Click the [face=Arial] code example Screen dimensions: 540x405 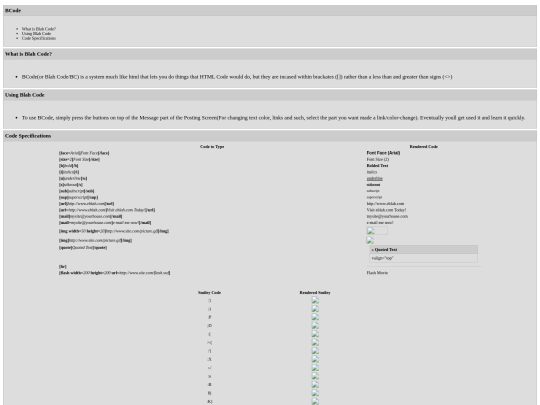tap(84, 153)
